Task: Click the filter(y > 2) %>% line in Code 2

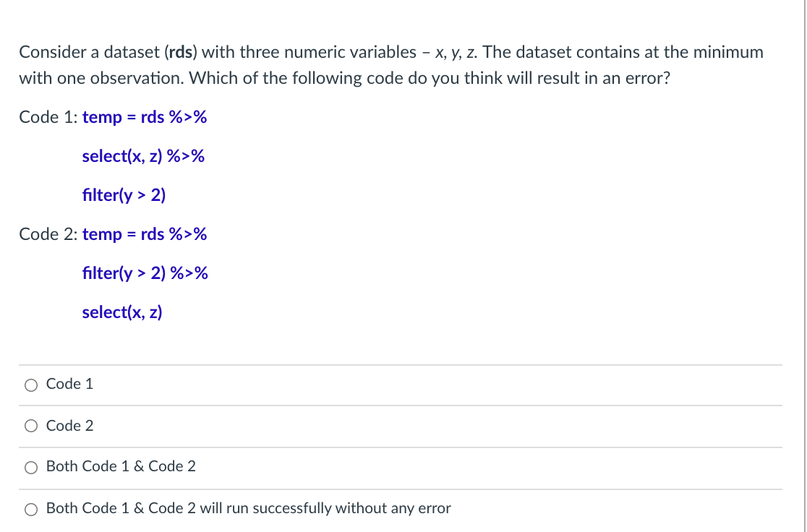Action: pos(145,273)
